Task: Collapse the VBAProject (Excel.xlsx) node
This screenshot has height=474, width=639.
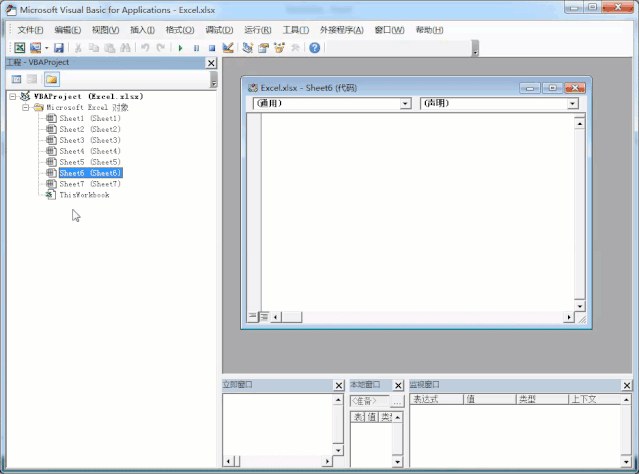Action: tap(13, 97)
